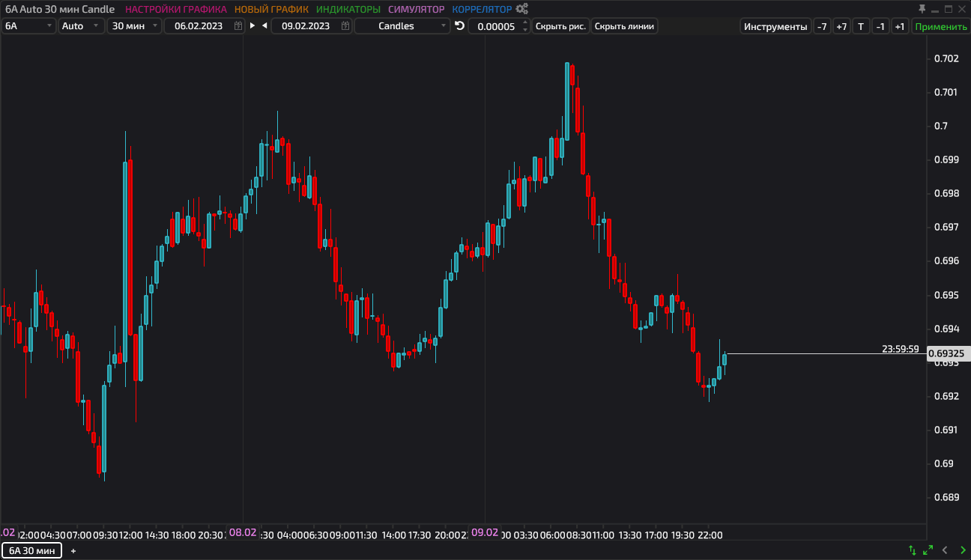Viewport: 971px width, 560px height.
Task: Shift the range back with the -7 button
Action: 822,26
